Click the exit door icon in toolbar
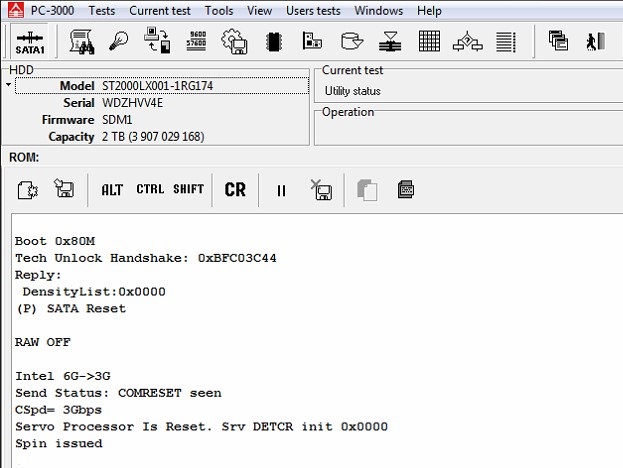 [597, 42]
